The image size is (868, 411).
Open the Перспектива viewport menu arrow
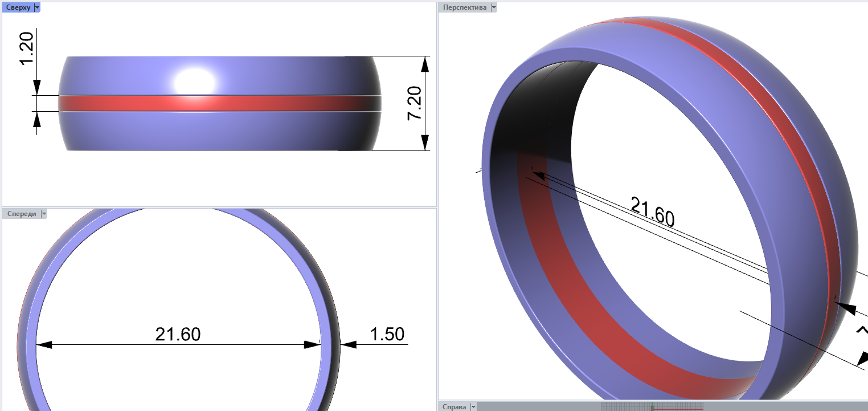[494, 7]
